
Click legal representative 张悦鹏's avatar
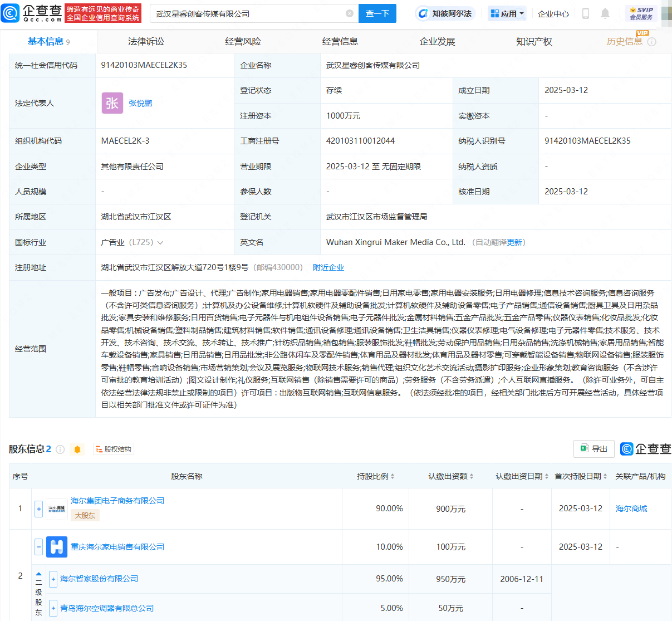pyautogui.click(x=112, y=103)
